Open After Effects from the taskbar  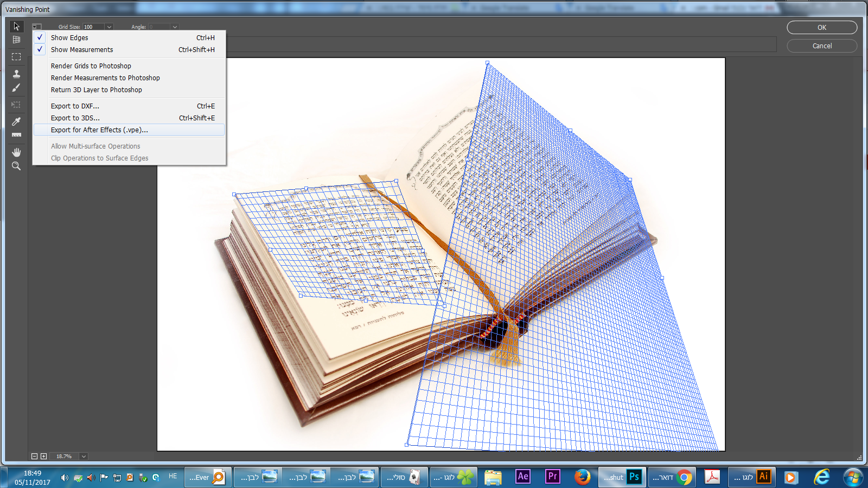pos(523,477)
